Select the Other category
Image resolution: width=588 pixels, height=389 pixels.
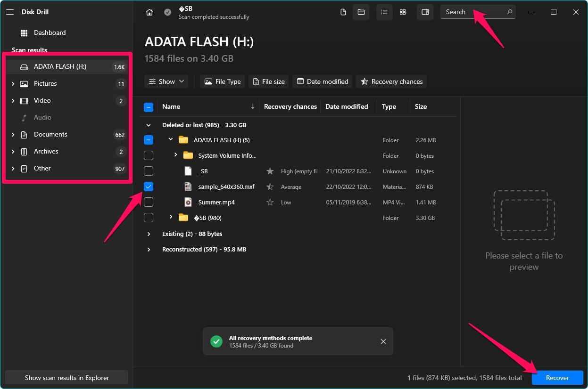(66, 169)
